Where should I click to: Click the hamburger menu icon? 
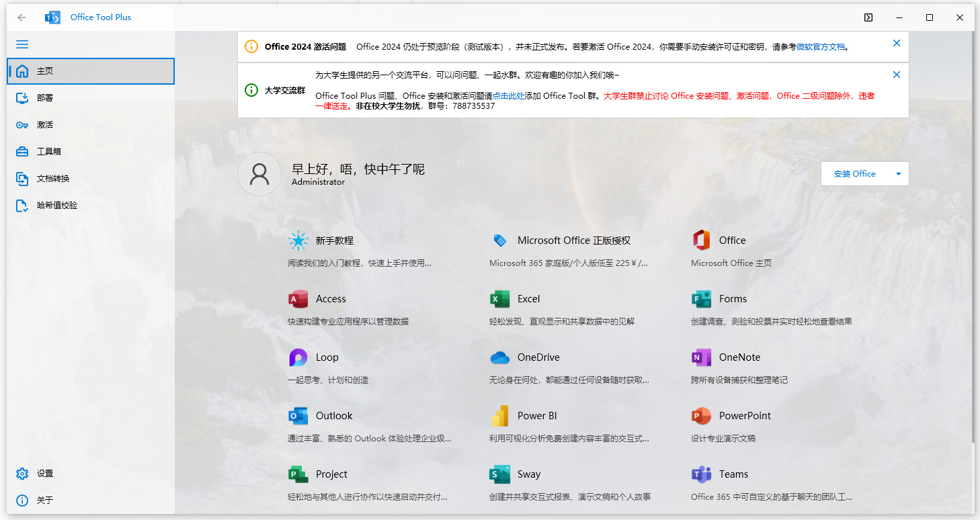(22, 44)
